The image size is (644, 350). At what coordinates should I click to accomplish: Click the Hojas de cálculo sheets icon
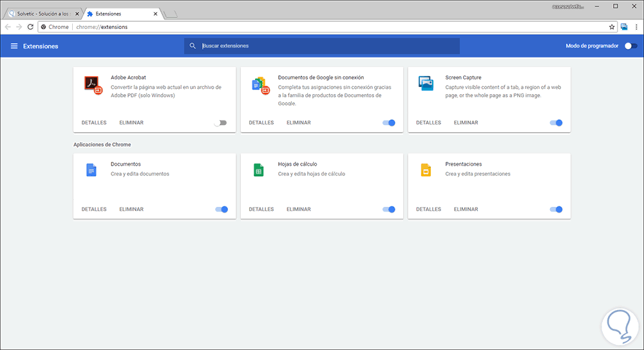(258, 170)
